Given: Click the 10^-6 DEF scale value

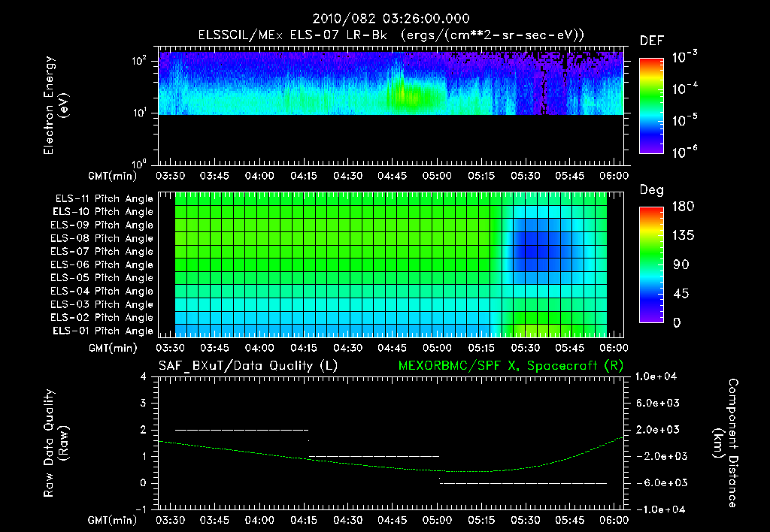Looking at the screenshot, I should click(684, 152).
